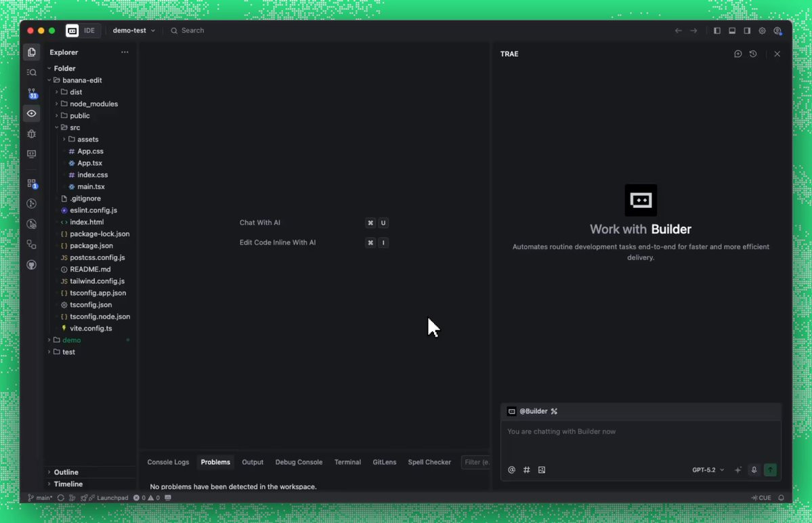Viewport: 812px width, 523px height.
Task: Switch to the GitLens tab
Action: click(x=384, y=462)
